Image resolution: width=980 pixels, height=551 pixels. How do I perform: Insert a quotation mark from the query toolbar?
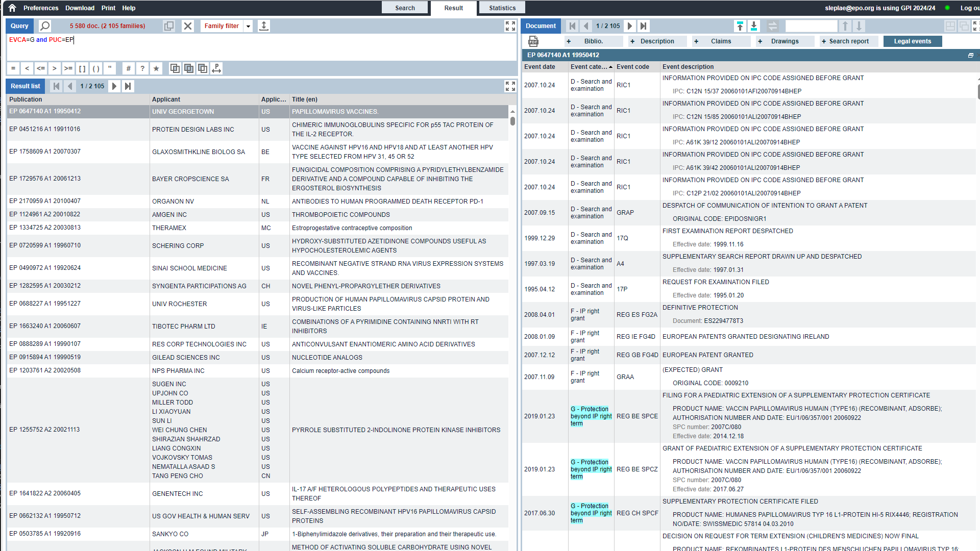coord(110,68)
